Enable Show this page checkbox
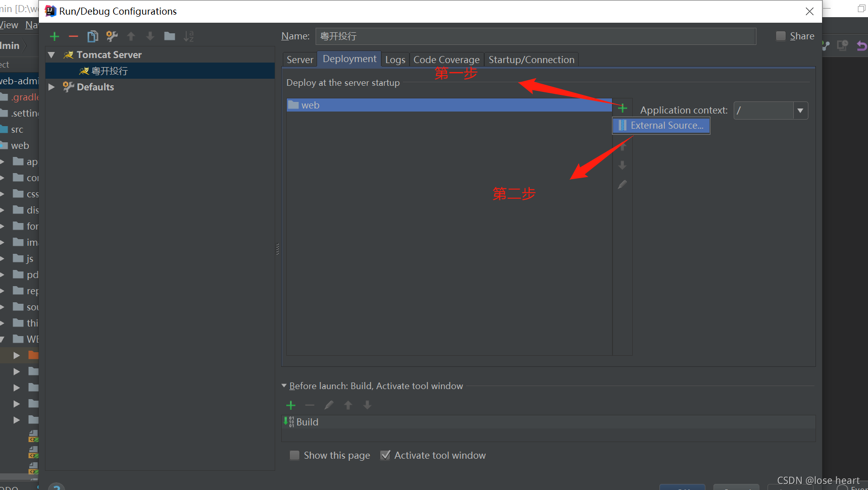The width and height of the screenshot is (868, 490). pos(295,455)
